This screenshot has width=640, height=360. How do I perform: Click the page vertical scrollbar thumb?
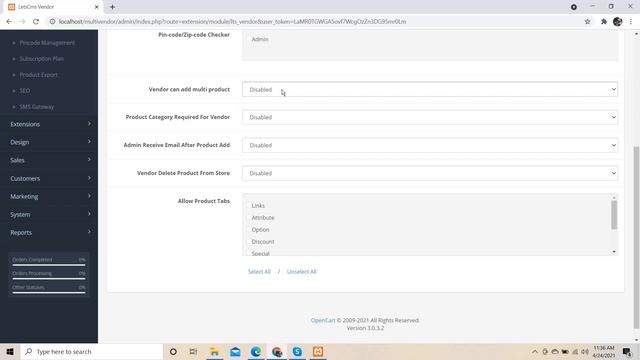(636, 237)
